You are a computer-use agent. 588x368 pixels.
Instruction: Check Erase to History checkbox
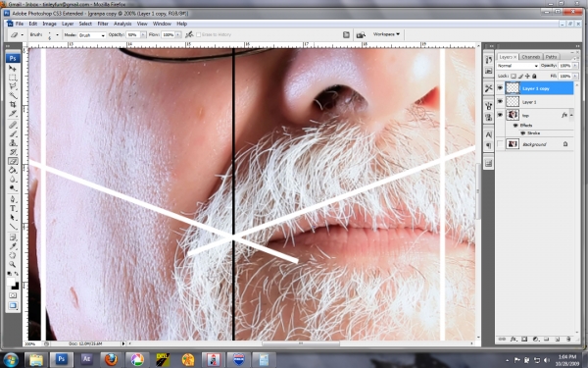tap(198, 34)
